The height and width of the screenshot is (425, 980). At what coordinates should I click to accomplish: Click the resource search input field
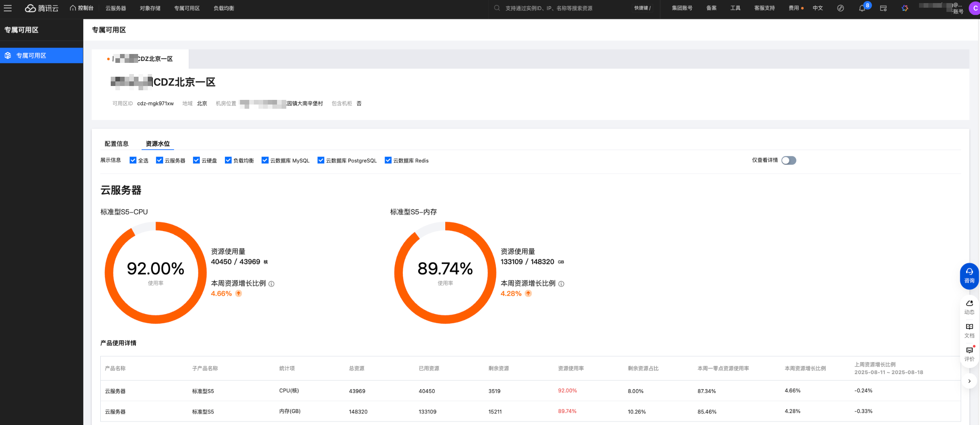coord(549,8)
